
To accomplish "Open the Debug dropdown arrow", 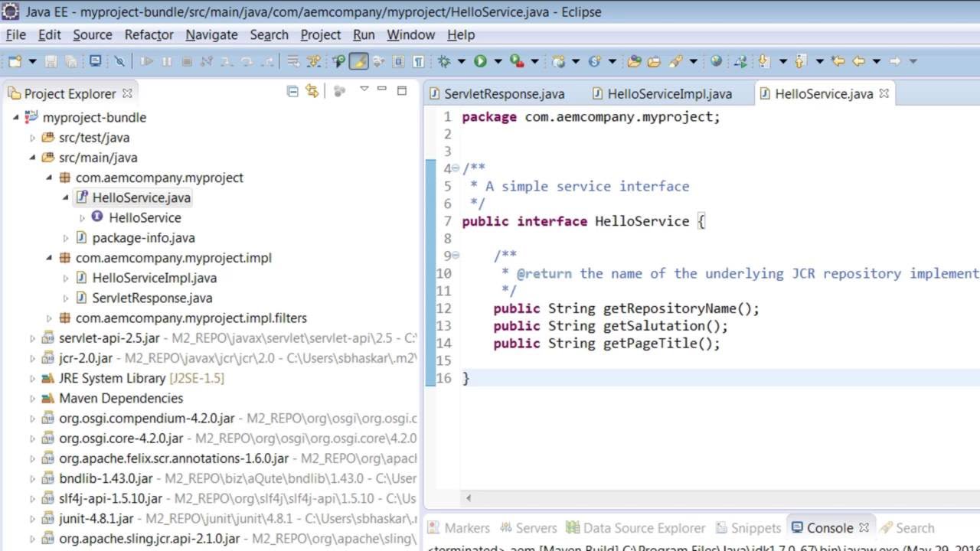I will point(461,61).
